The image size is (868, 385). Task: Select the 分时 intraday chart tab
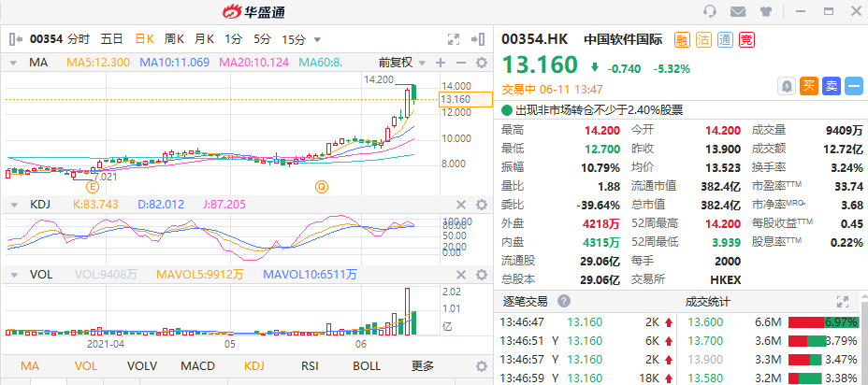point(78,39)
